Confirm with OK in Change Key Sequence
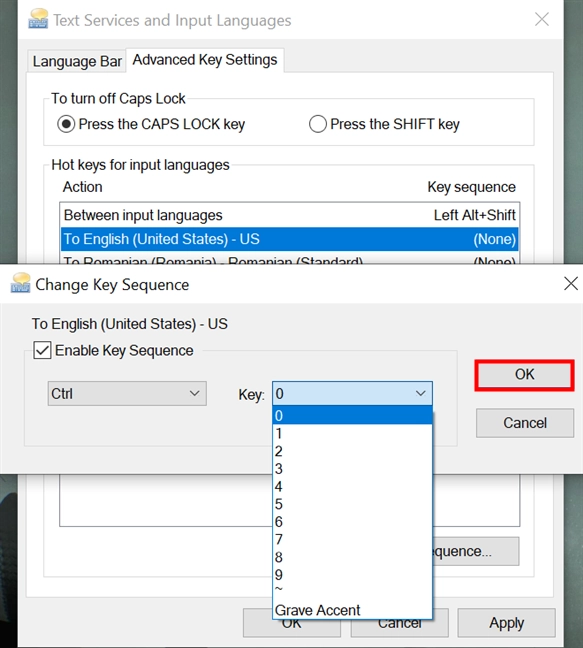This screenshot has width=583, height=648. (524, 374)
